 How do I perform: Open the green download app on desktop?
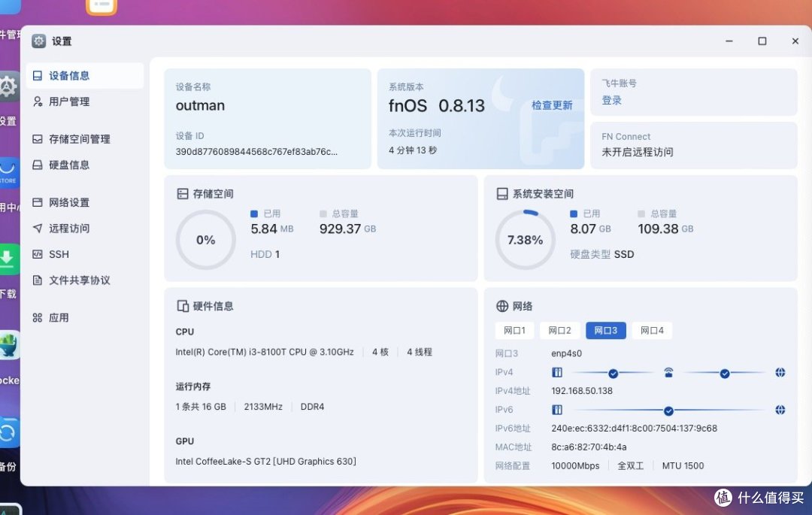point(9,259)
